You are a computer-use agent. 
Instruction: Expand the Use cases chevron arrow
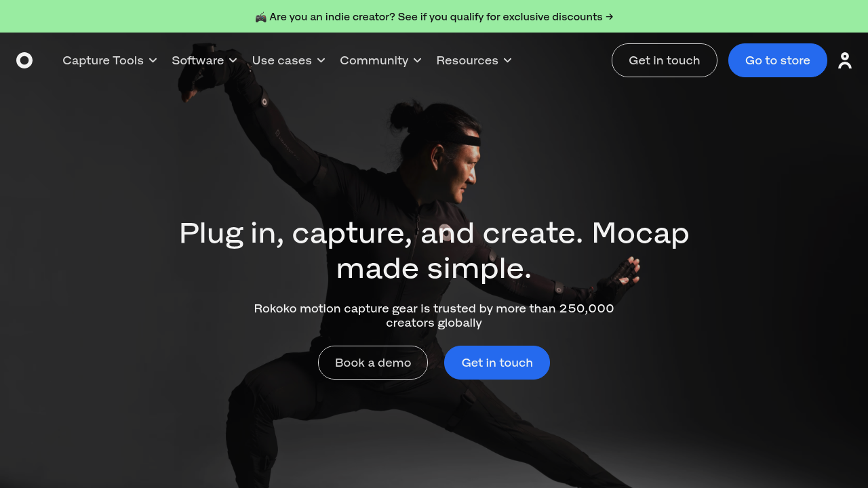pos(321,60)
